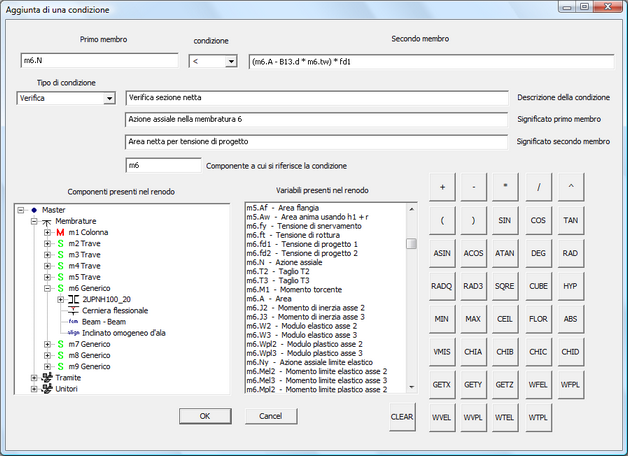Image resolution: width=628 pixels, height=456 pixels.
Task: Click the Unitori components icon
Action: pos(46,388)
